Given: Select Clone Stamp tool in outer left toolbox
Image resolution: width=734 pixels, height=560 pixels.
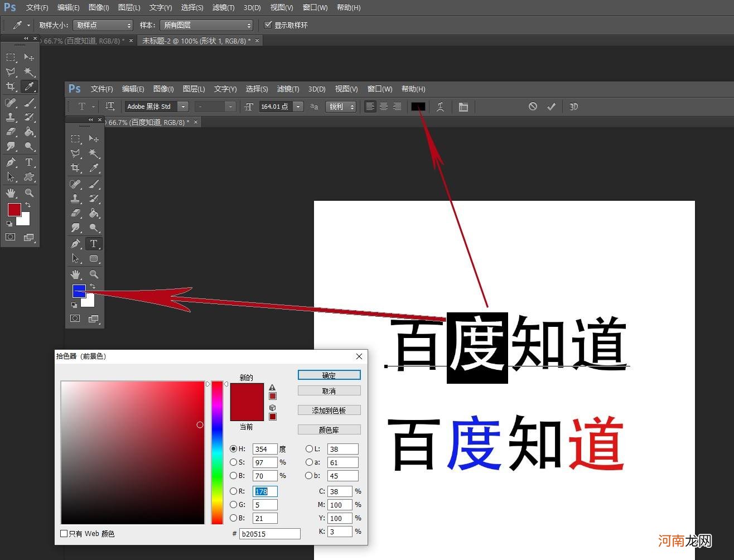Looking at the screenshot, I should click(11, 117).
